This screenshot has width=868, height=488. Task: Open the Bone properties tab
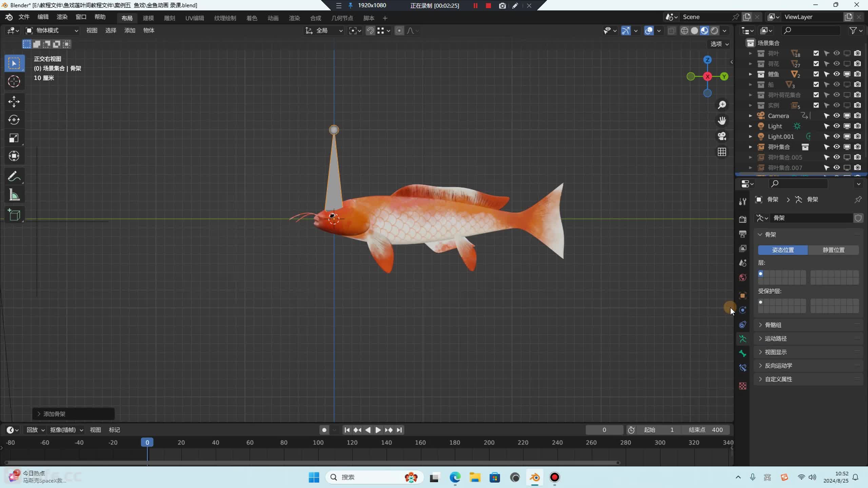(743, 353)
